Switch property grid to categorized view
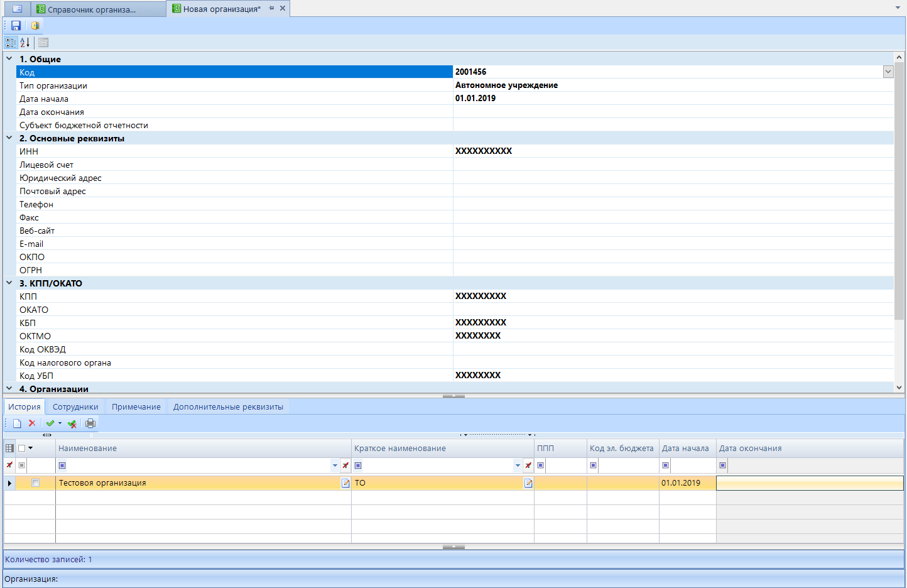 coord(11,43)
